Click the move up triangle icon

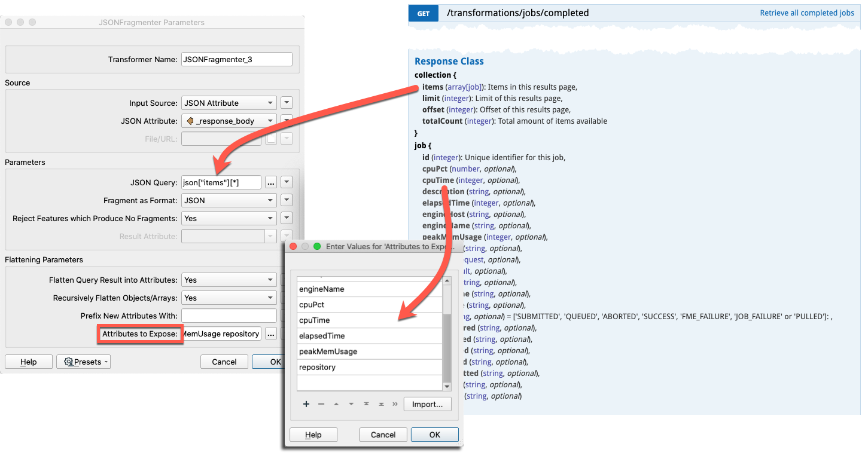[x=336, y=404]
